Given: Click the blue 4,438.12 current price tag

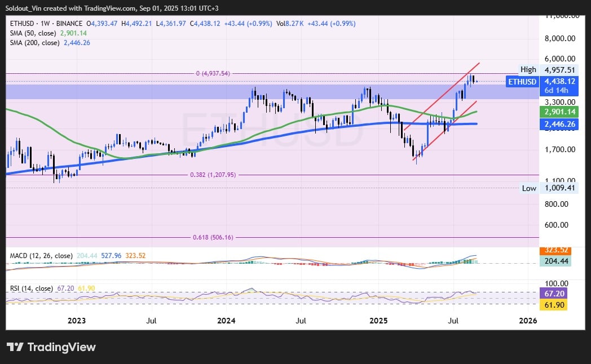Looking at the screenshot, I should coord(560,81).
